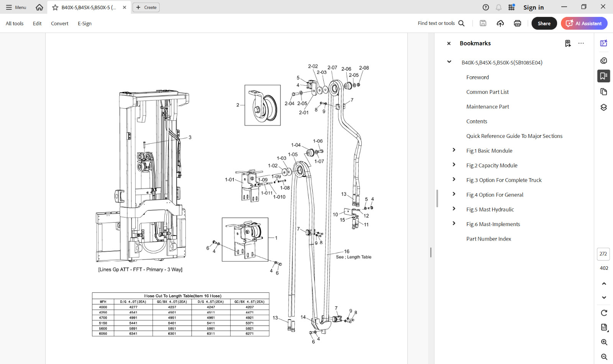Expand Fig.4 Option For General bookmark
The width and height of the screenshot is (613, 364).
click(454, 194)
